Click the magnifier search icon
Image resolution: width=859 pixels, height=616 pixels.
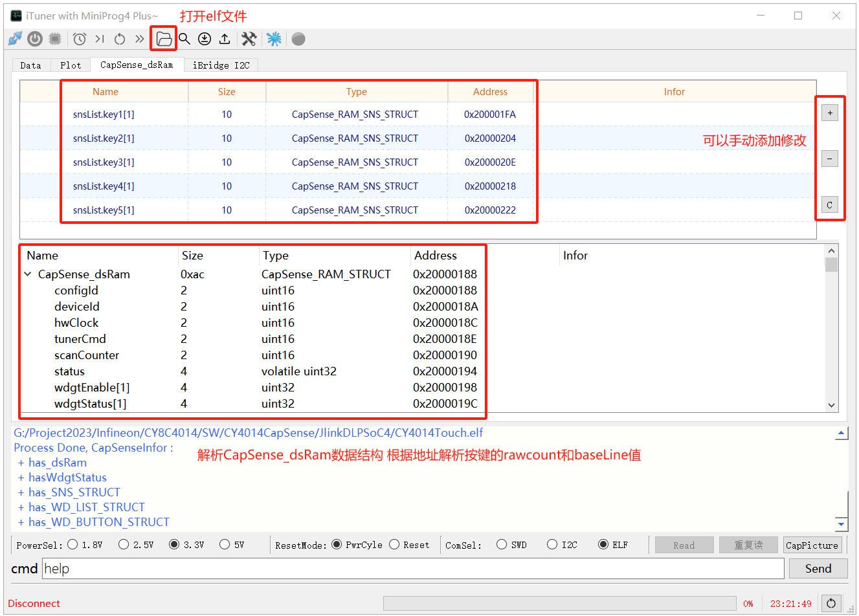[184, 39]
